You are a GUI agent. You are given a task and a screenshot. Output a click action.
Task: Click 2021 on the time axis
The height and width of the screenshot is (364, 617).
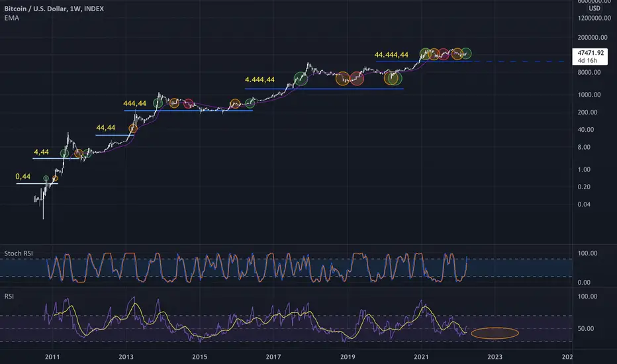point(421,357)
